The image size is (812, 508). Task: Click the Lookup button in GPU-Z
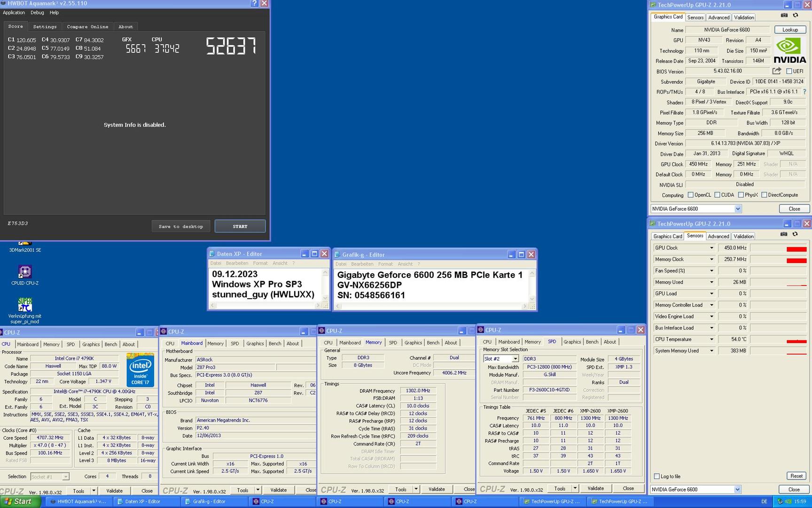(x=790, y=30)
